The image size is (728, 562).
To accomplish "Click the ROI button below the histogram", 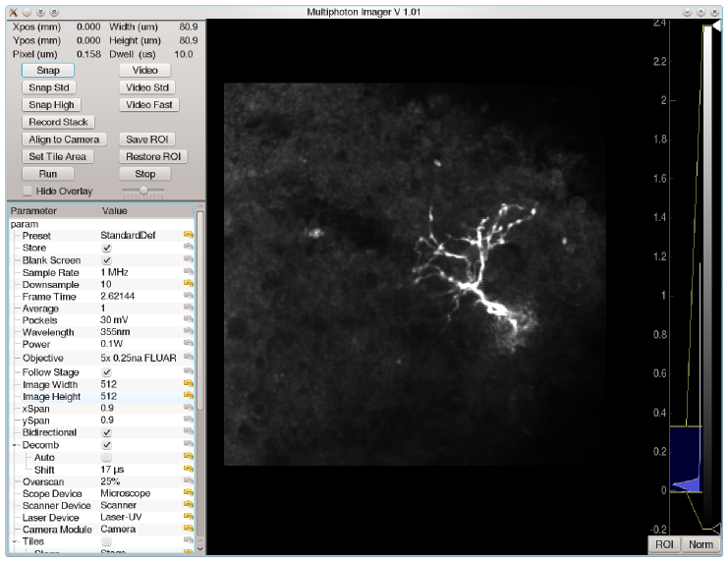I will pos(664,544).
